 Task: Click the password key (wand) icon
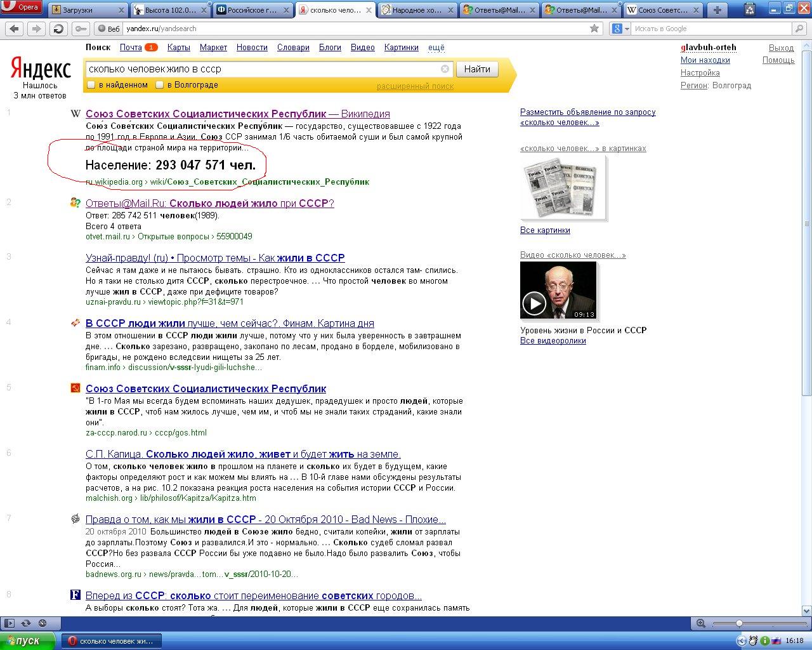click(80, 29)
